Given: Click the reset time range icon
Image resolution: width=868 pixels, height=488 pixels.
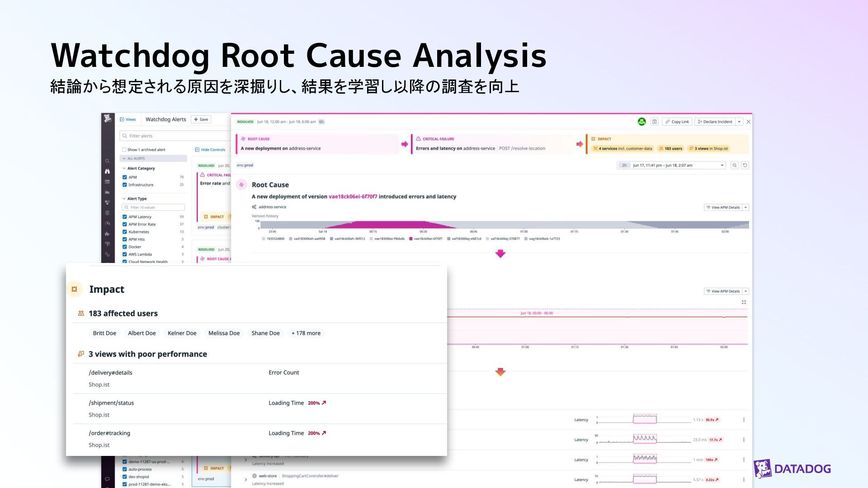Looking at the screenshot, I should 745,165.
